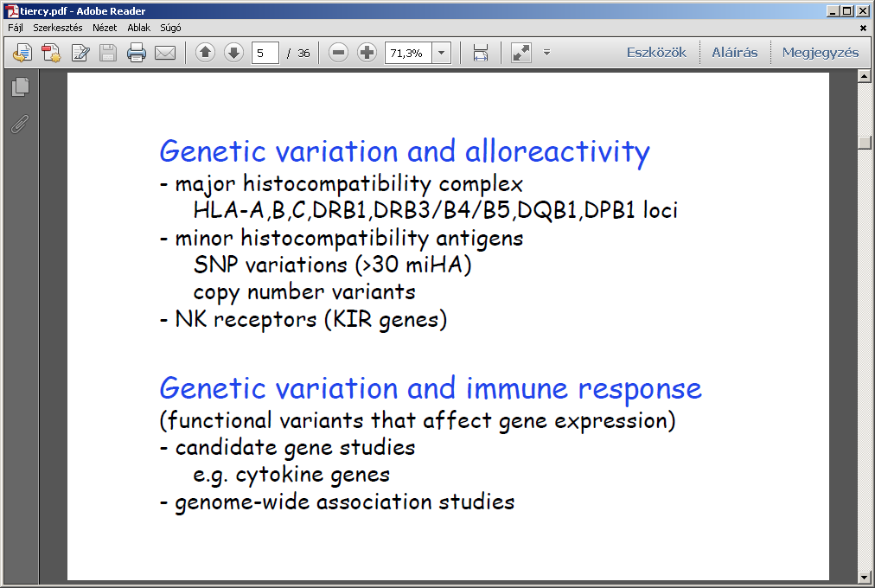875x588 pixels.
Task: Open the Fájl menu
Action: click(15, 28)
